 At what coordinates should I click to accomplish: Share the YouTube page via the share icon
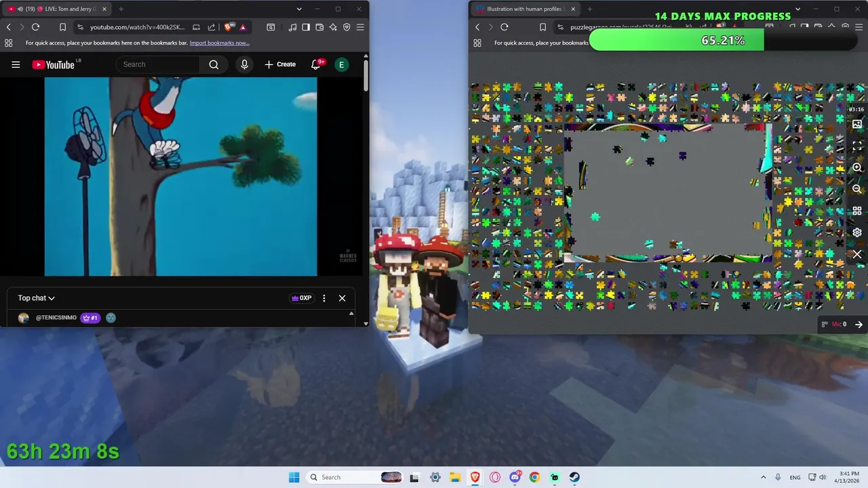click(x=212, y=27)
